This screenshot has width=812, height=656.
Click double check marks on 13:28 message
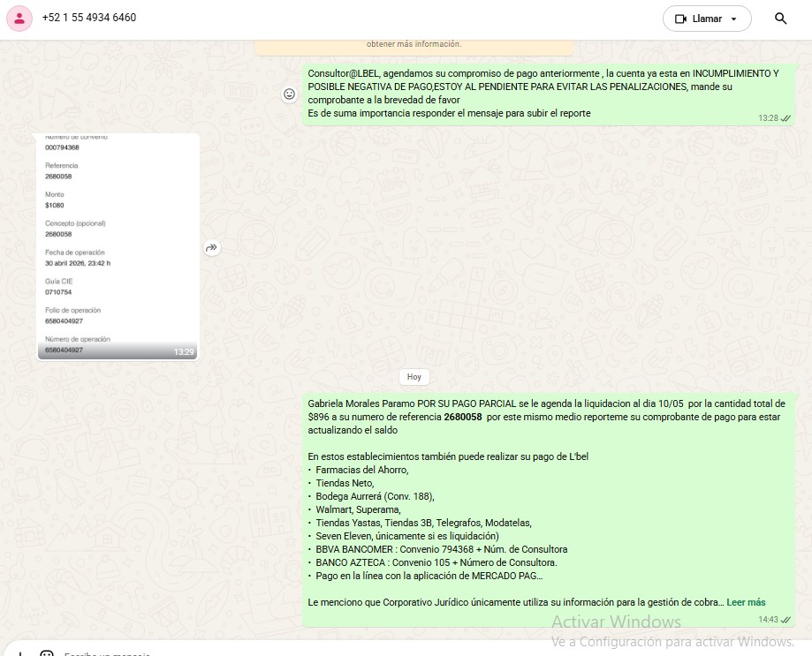(786, 118)
